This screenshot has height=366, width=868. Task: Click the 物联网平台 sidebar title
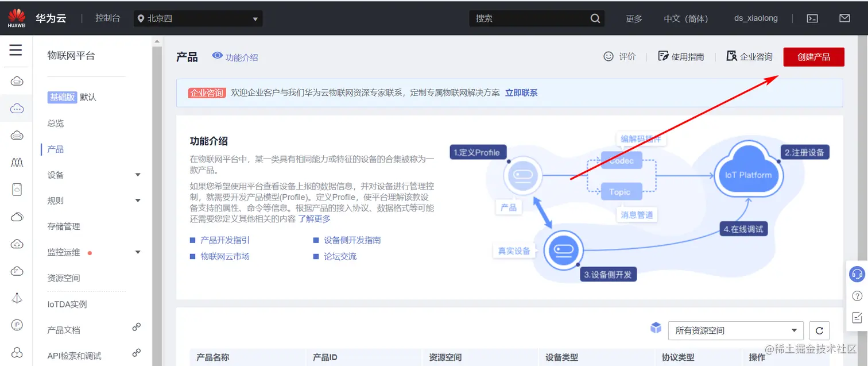click(x=71, y=56)
